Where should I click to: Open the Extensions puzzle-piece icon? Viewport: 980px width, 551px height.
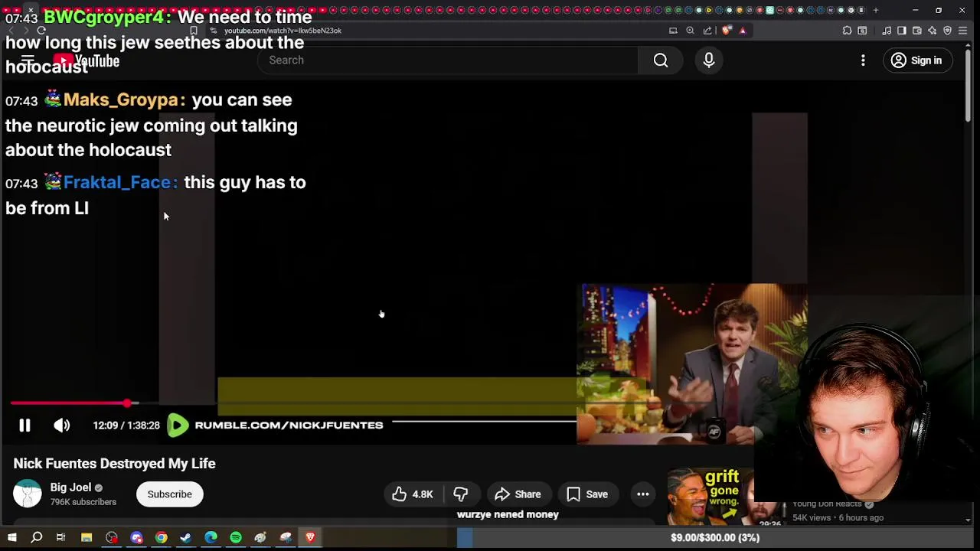[847, 31]
